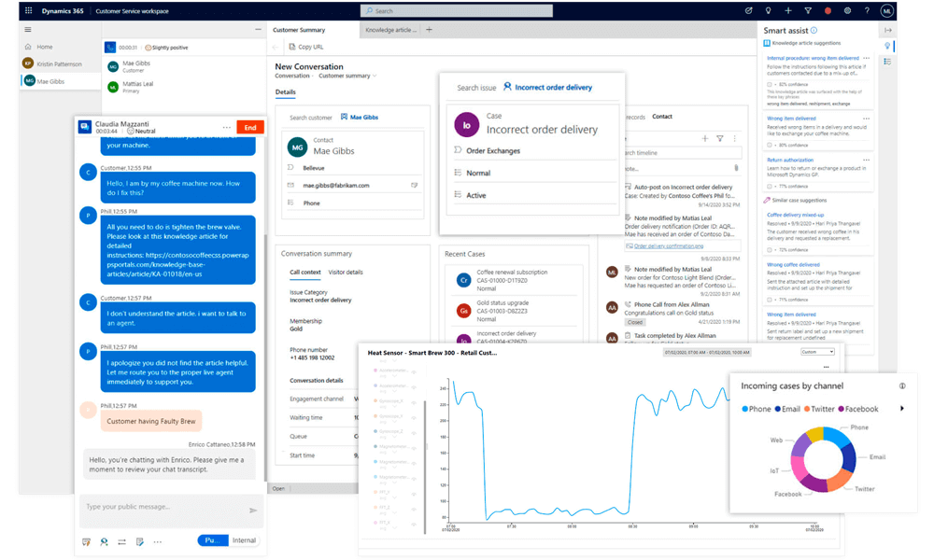Open more options on Return authorization article
Image resolution: width=934 pixels, height=560 pixels.
pos(866,161)
